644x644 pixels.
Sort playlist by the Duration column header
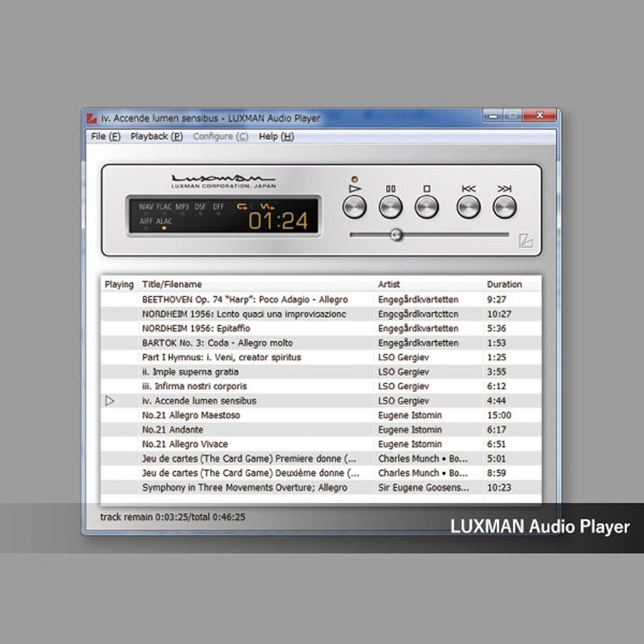click(504, 284)
